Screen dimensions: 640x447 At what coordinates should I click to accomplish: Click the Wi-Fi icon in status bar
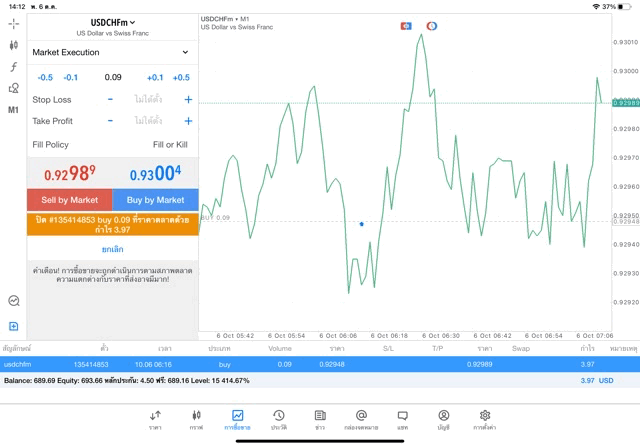tap(596, 7)
